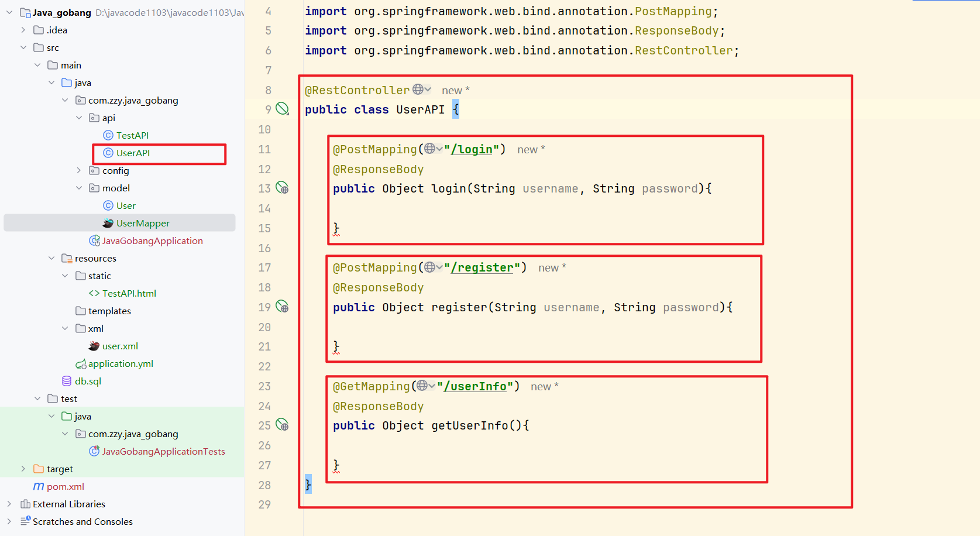980x536 pixels.
Task: Open UserAPI class in tree
Action: (x=133, y=153)
